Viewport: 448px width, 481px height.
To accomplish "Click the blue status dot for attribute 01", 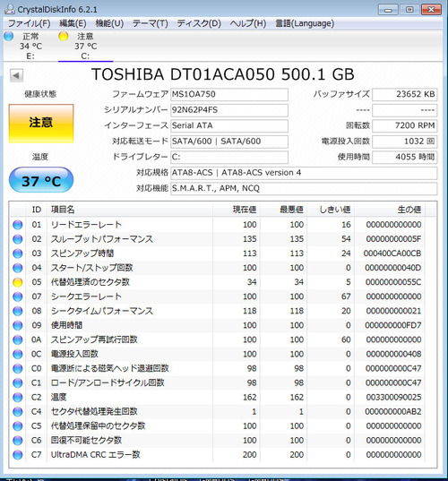I will point(18,225).
